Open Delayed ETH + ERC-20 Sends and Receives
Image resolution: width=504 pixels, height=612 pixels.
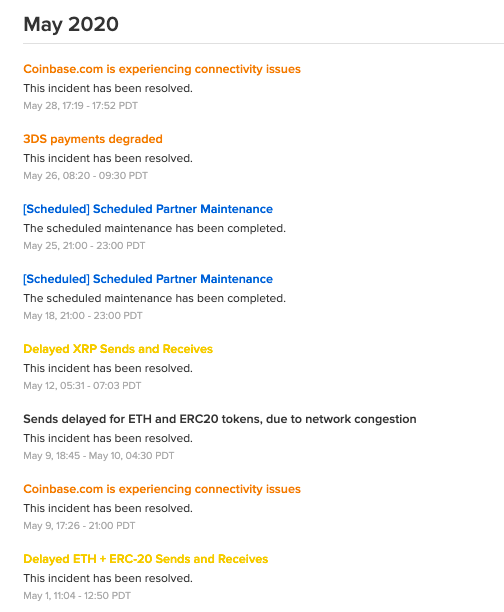[146, 559]
